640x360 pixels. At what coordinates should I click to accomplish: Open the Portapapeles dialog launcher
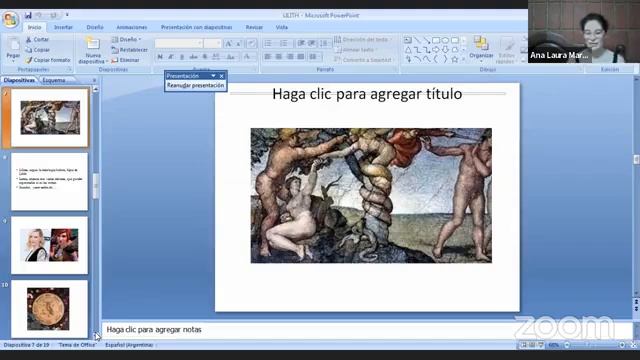pyautogui.click(x=69, y=70)
